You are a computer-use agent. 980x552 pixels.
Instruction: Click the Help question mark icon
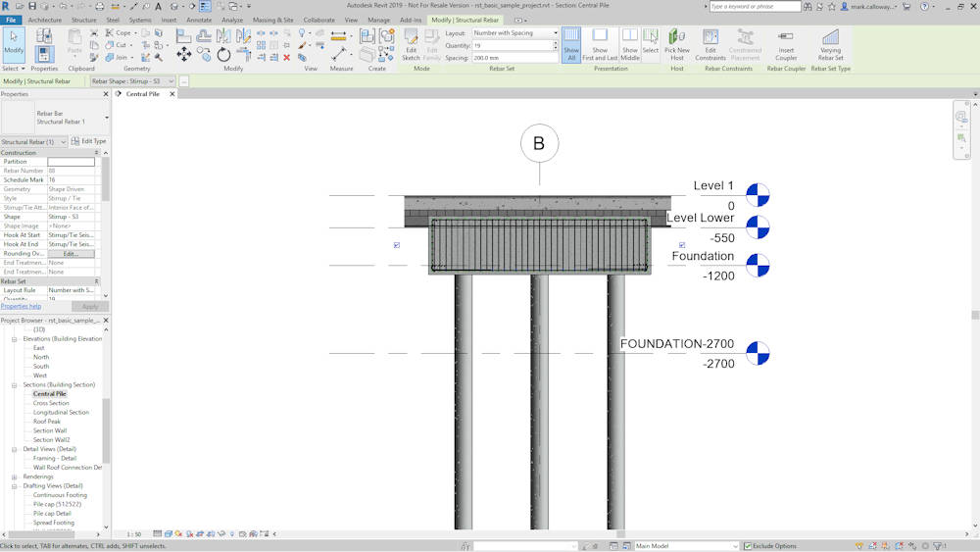coord(924,6)
